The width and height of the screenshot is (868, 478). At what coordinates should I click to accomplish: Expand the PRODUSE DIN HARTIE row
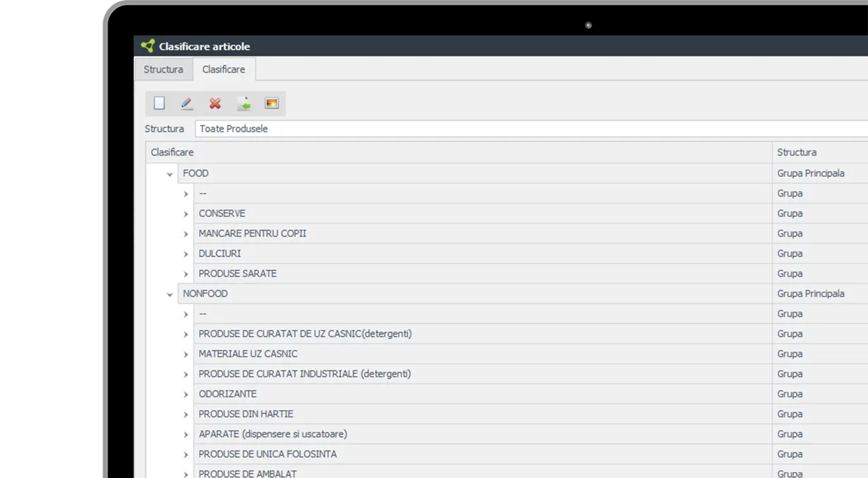pos(186,415)
